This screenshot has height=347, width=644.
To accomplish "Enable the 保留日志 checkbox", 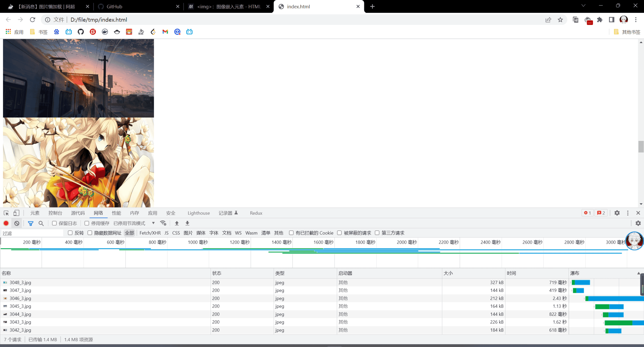I will point(55,223).
